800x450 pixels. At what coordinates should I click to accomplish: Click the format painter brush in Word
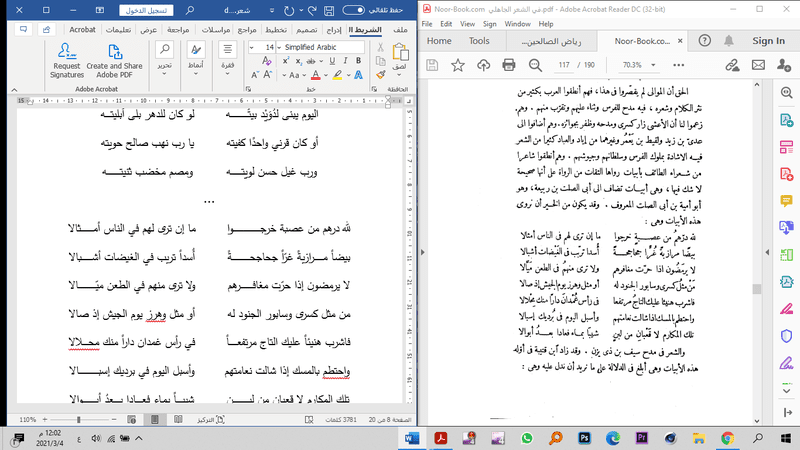pyautogui.click(x=381, y=75)
